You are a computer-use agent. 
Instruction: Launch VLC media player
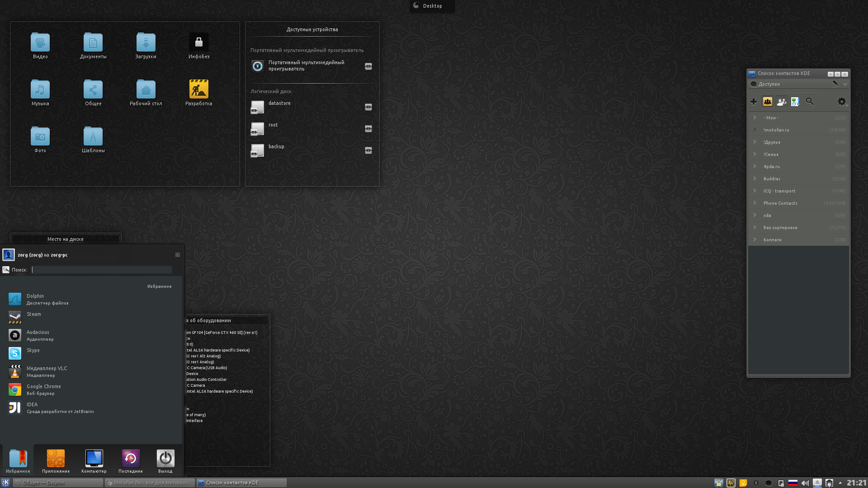pos(90,371)
